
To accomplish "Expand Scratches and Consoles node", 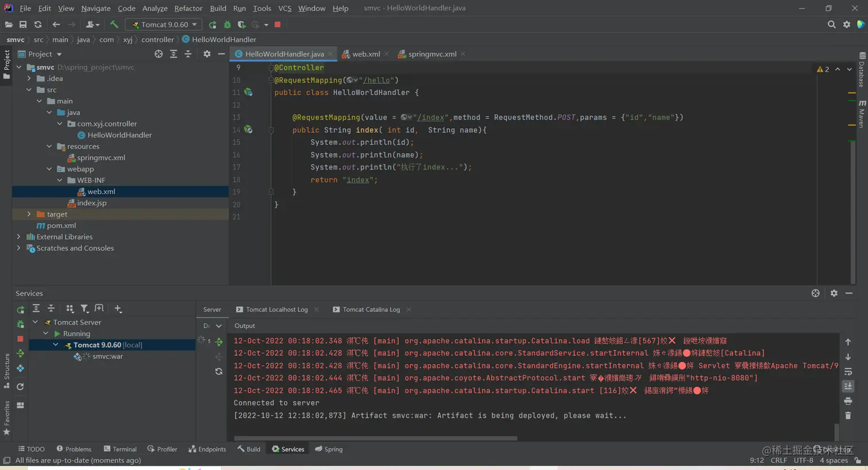I will [x=19, y=248].
